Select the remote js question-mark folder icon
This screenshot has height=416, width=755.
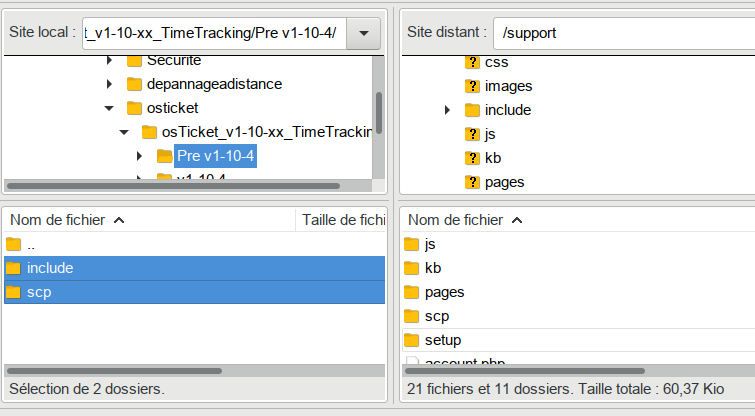pyautogui.click(x=473, y=134)
